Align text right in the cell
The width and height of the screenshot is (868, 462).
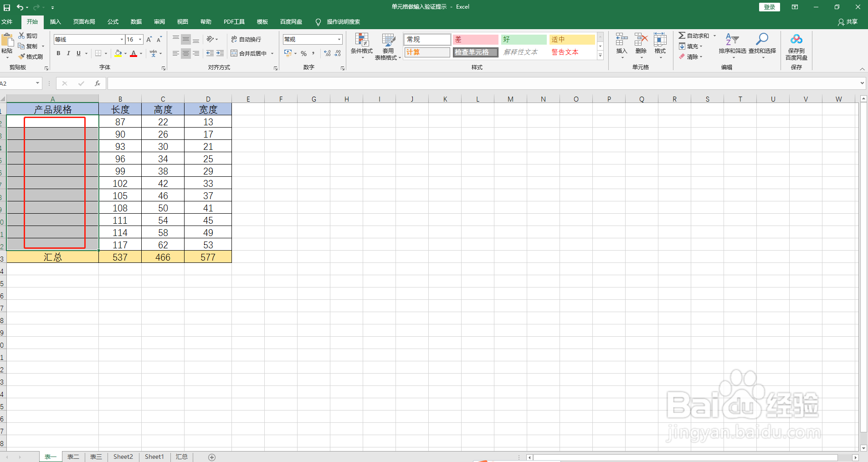(196, 53)
